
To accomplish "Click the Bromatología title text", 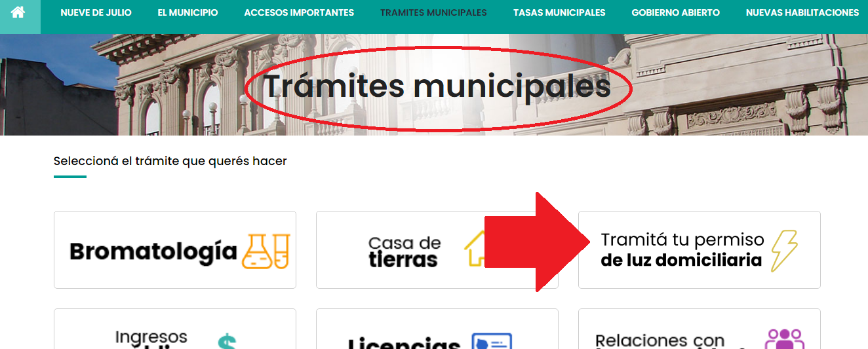I will pyautogui.click(x=153, y=251).
